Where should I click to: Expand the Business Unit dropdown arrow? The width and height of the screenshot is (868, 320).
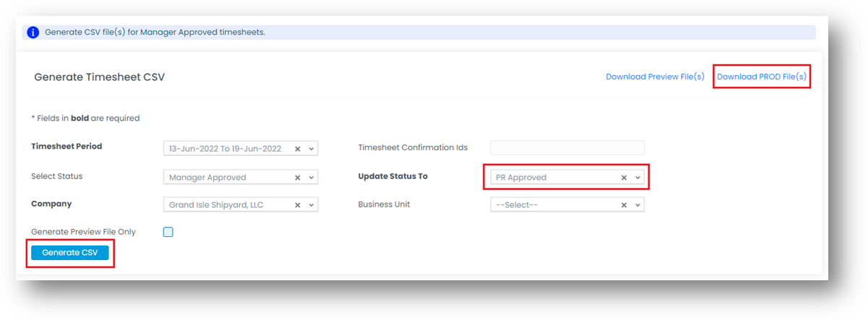(637, 205)
